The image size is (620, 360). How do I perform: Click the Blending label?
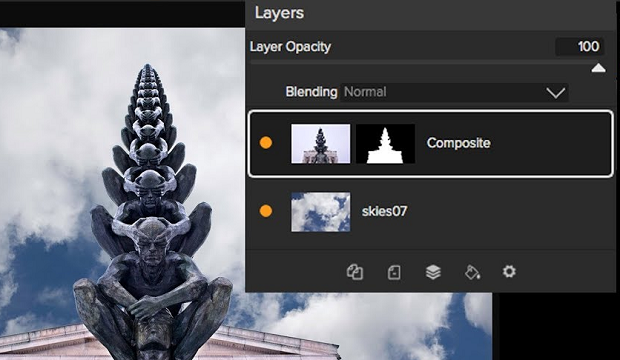click(x=311, y=92)
